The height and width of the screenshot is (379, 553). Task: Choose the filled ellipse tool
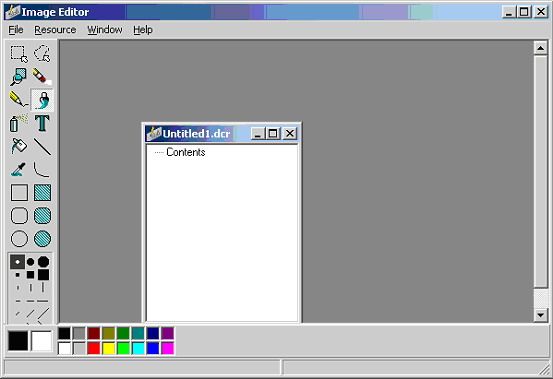(x=42, y=239)
